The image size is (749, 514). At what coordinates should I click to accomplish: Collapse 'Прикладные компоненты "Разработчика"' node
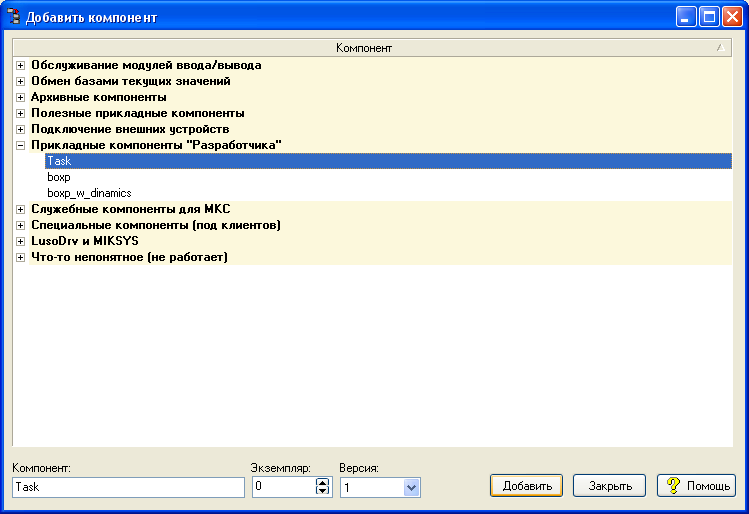tap(21, 146)
